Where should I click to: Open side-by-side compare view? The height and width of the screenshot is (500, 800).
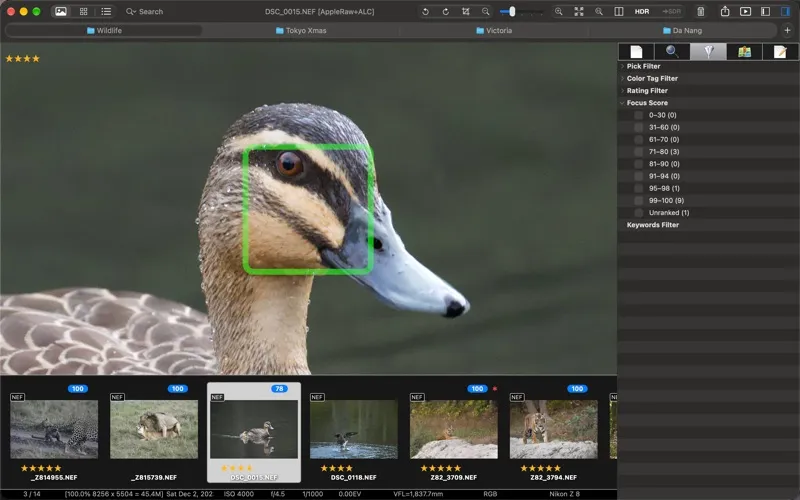[x=618, y=11]
